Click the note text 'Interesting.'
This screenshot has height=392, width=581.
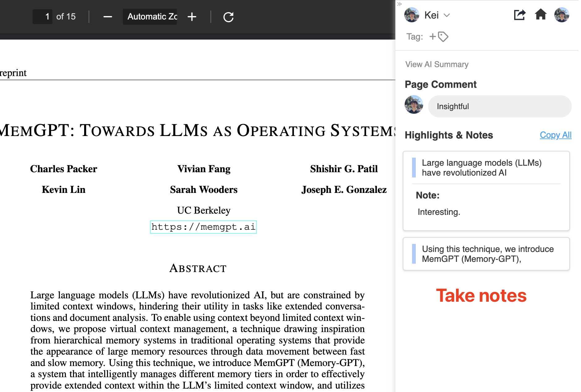[439, 212]
